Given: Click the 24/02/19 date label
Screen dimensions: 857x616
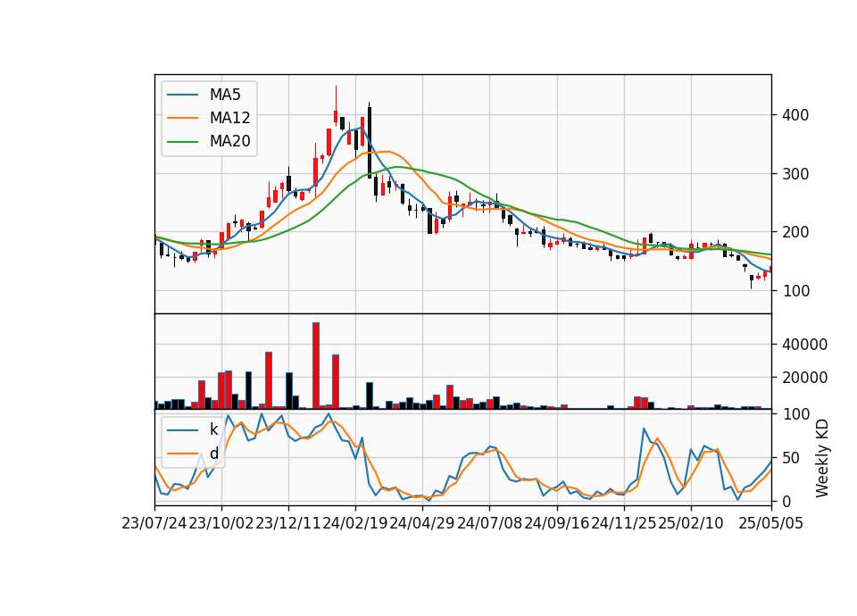Looking at the screenshot, I should point(355,523).
